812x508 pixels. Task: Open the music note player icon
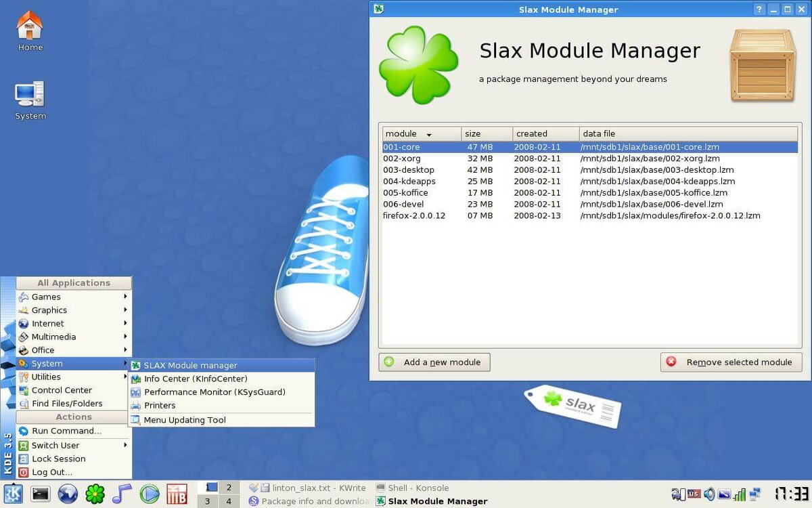click(122, 494)
